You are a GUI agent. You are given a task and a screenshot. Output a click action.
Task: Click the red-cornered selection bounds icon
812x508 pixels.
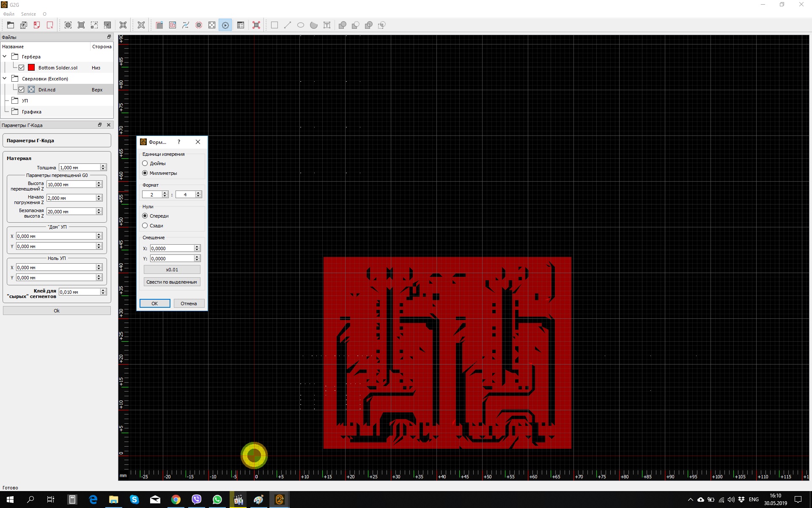point(256,25)
